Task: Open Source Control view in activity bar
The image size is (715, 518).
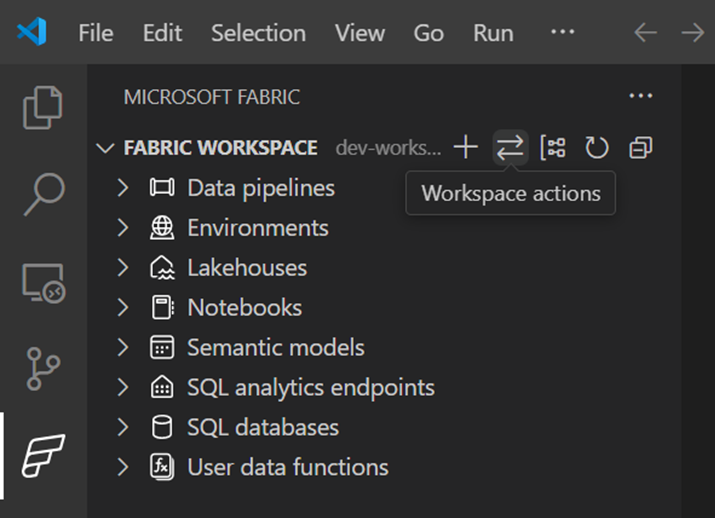Action: coord(43,368)
